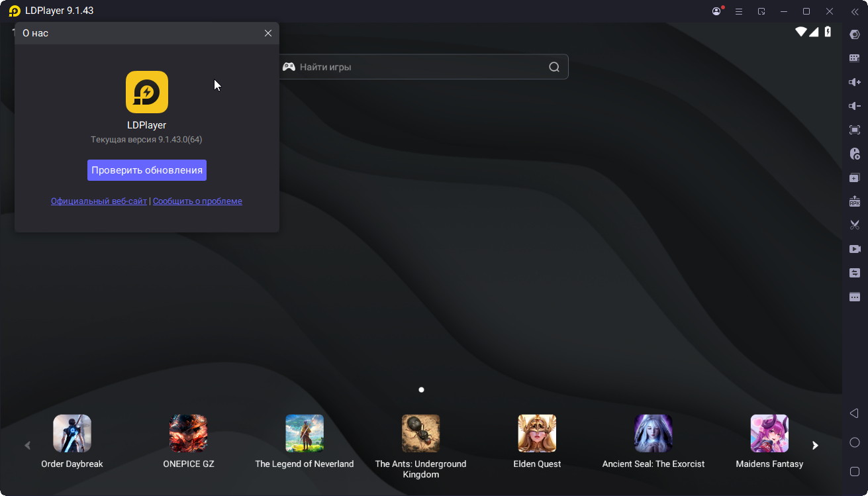The height and width of the screenshot is (496, 868).
Task: Click the Android Home circle button
Action: 854,442
